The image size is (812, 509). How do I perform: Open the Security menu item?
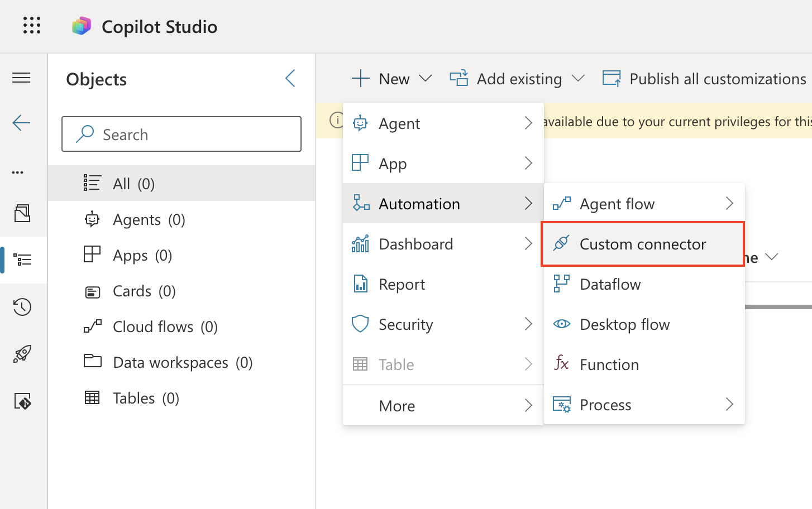pyautogui.click(x=443, y=324)
